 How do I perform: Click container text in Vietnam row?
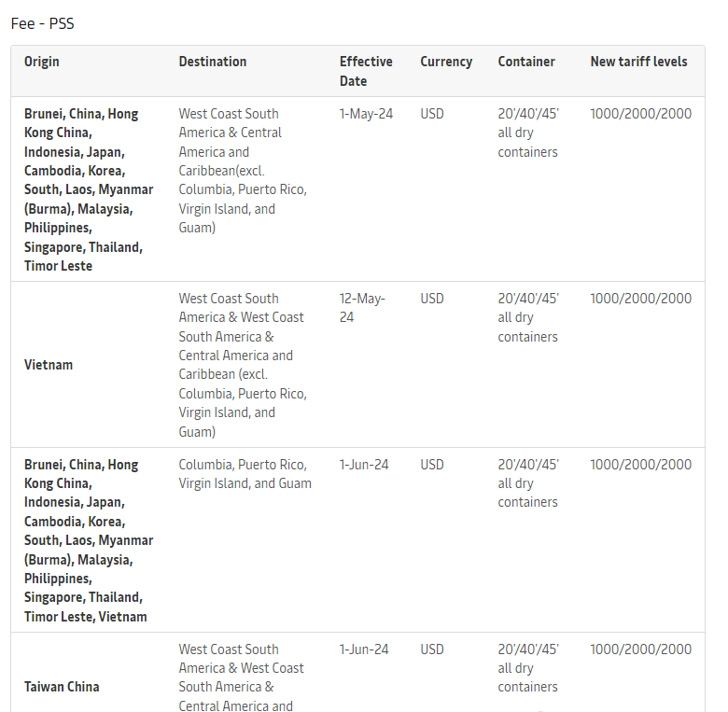click(x=528, y=317)
